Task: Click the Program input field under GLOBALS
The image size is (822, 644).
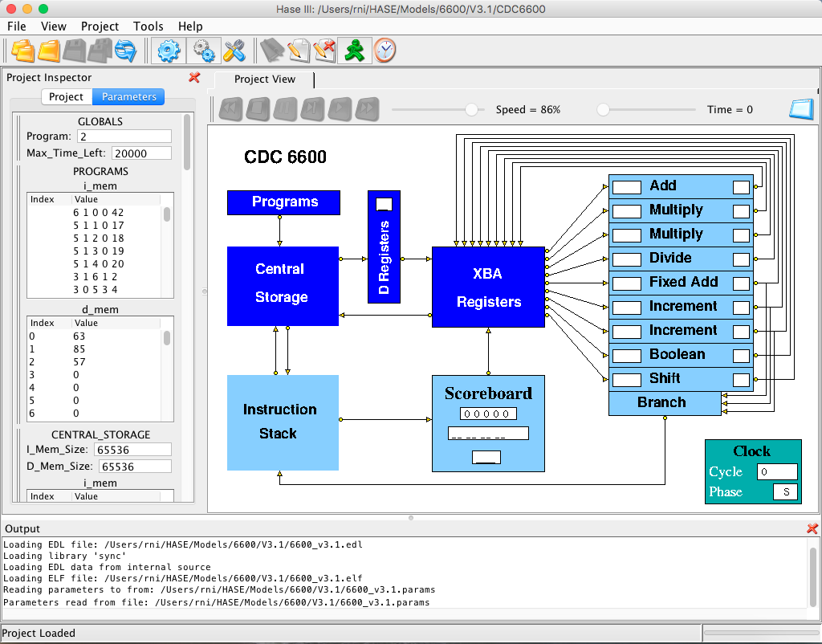Action: pyautogui.click(x=124, y=137)
